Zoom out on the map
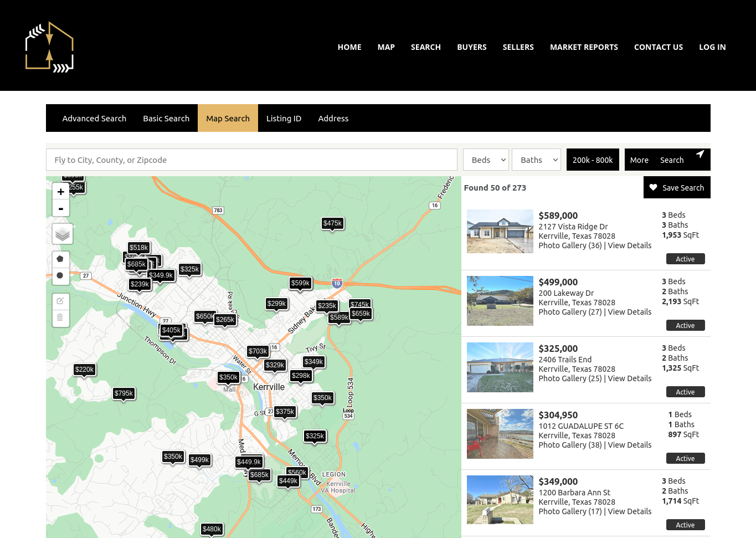 coord(61,209)
